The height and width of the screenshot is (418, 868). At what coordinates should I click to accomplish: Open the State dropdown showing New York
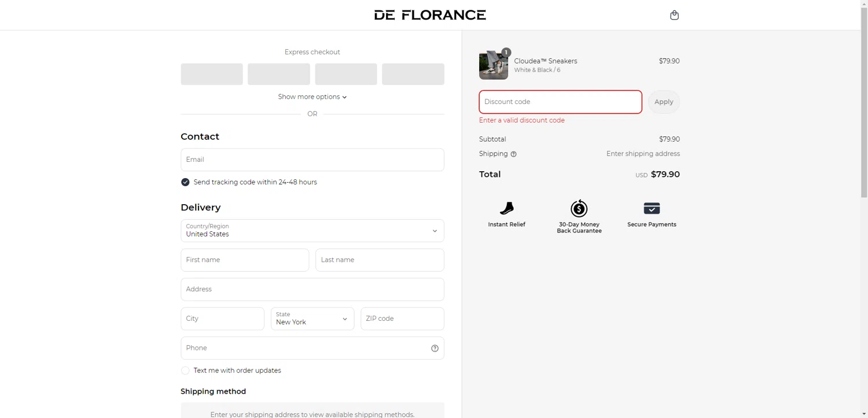click(x=312, y=319)
